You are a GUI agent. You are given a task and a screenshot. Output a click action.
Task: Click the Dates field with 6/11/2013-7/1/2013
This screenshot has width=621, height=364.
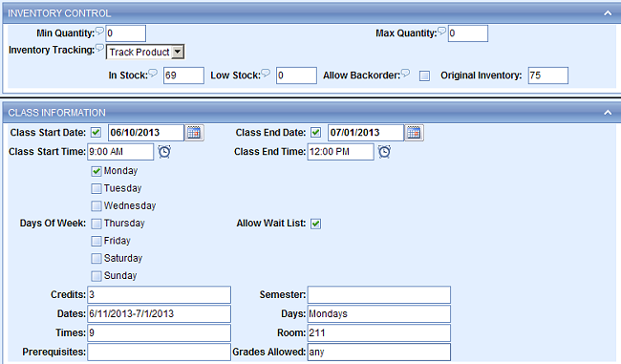160,313
